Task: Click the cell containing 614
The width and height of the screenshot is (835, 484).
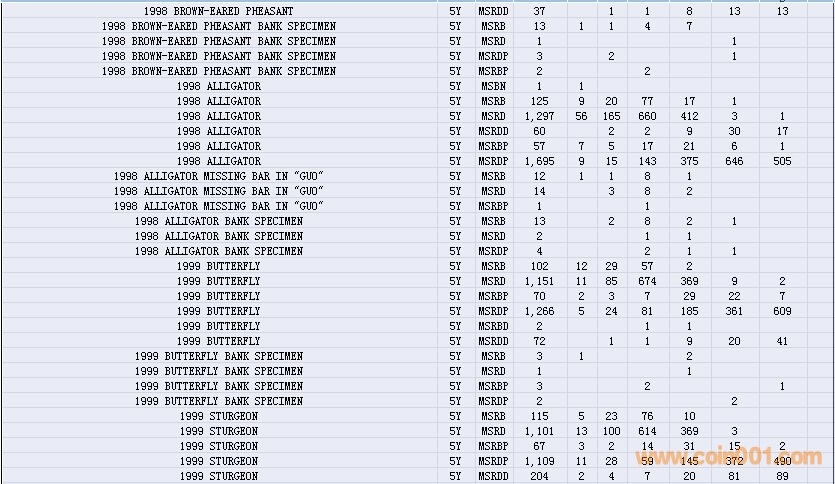Action: pos(647,431)
